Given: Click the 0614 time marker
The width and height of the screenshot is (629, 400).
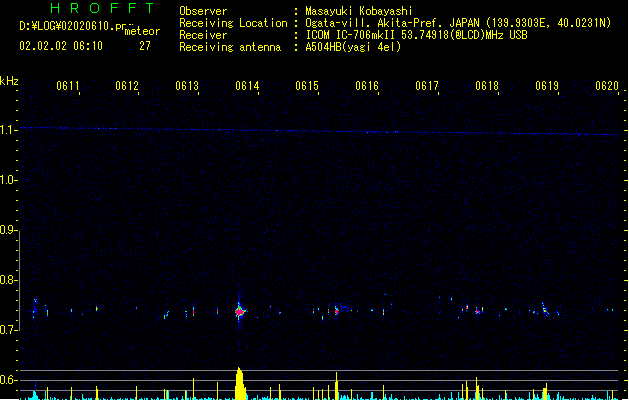Looking at the screenshot, I should coord(247,86).
